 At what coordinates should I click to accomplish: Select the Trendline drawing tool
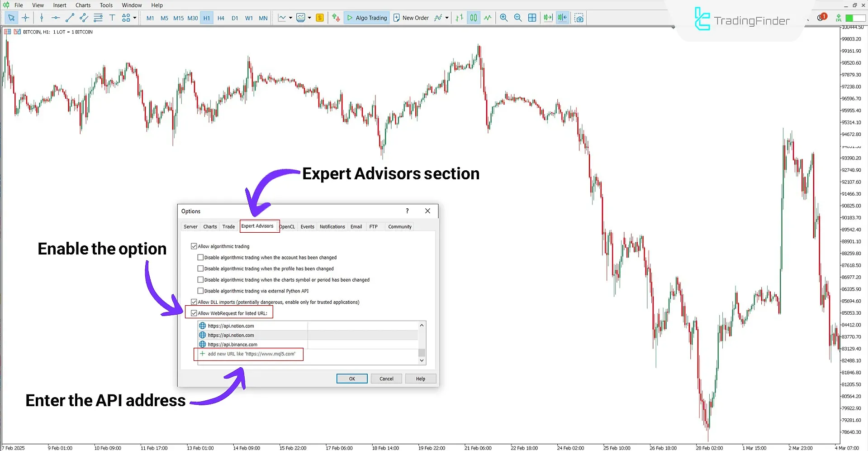coord(70,18)
